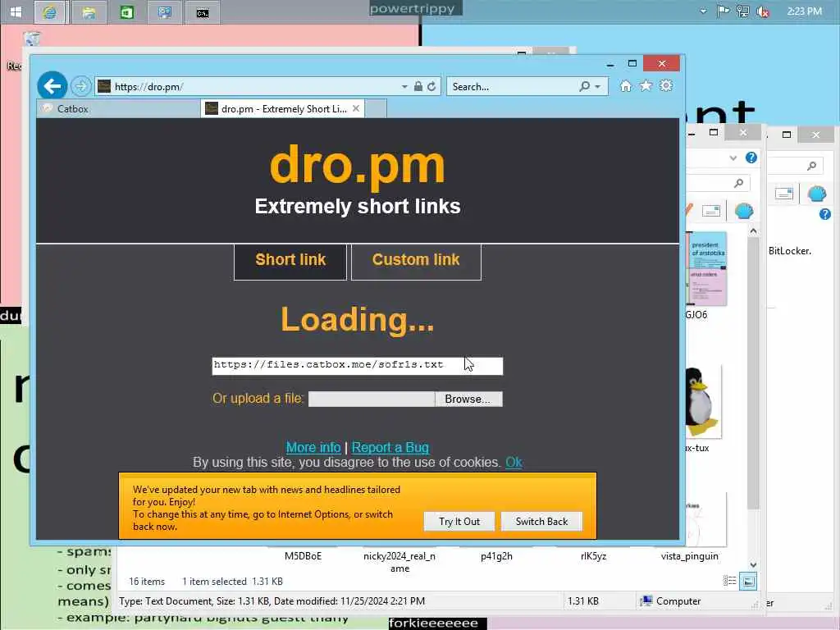Select the nicky2024_real_name file
Viewport: 840px width, 630px height.
[x=399, y=562]
